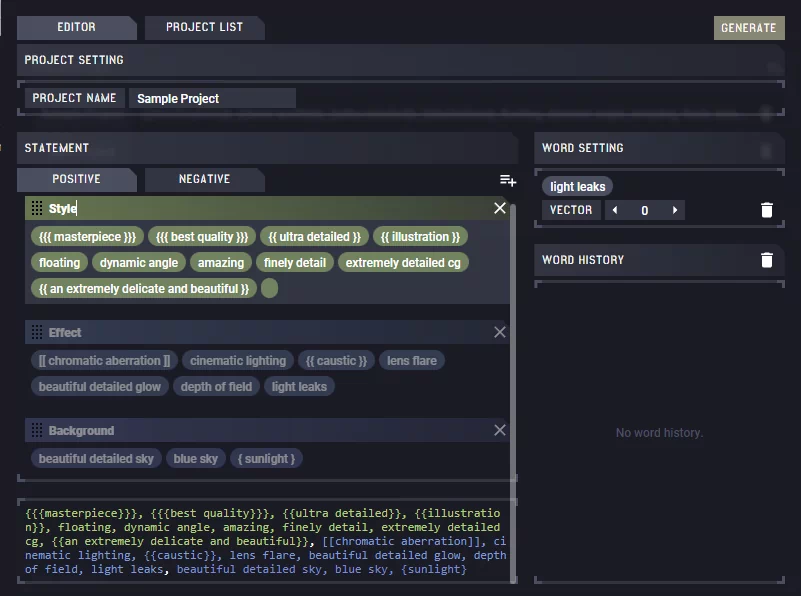Screen dimensions: 801x596
Task: Click the empty new tag in Style
Action: 269,289
